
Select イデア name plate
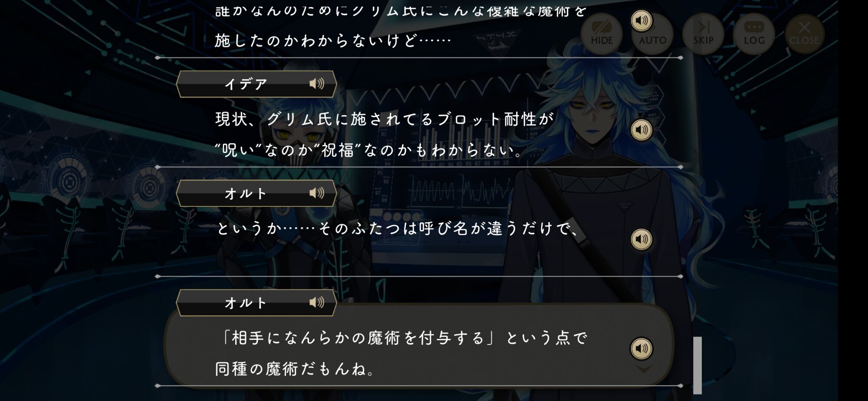click(x=256, y=84)
